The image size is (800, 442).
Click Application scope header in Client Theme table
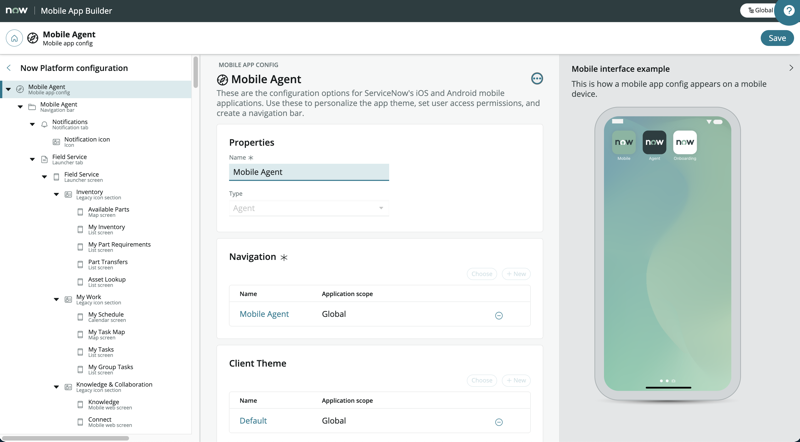coord(347,401)
